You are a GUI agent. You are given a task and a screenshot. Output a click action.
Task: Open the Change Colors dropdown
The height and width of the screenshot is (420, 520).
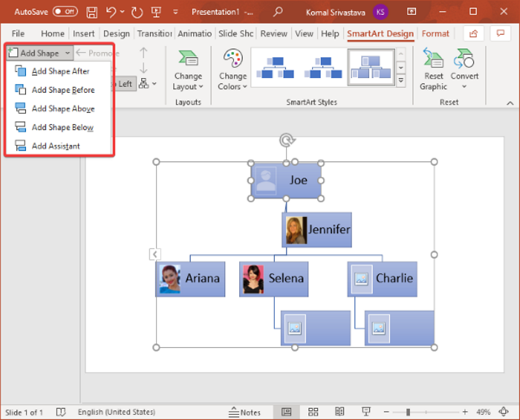tap(233, 71)
